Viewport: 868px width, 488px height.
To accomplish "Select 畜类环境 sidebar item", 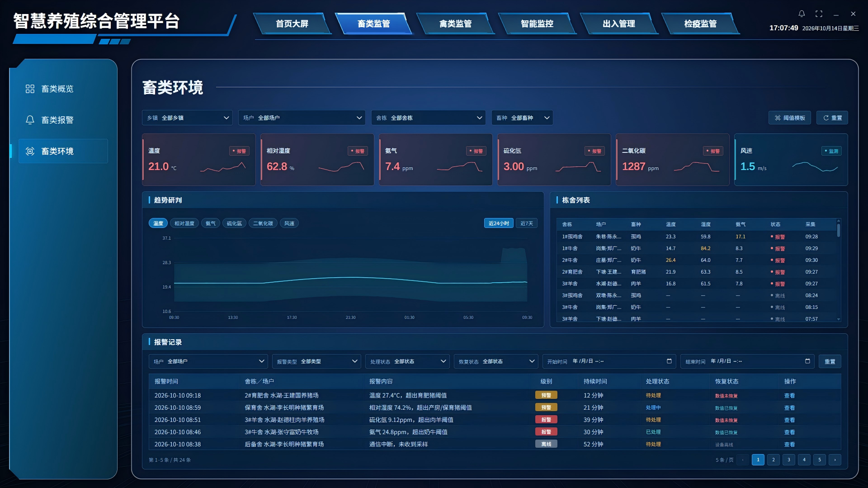I will tap(63, 151).
